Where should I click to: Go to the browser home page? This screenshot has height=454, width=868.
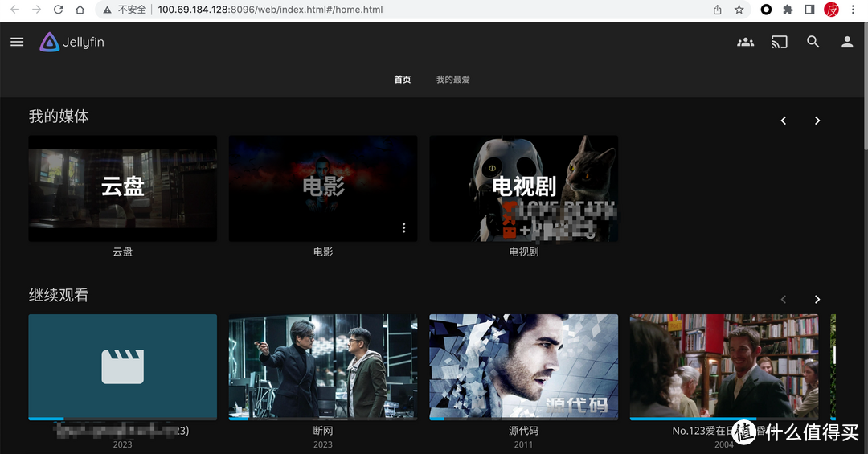click(x=80, y=10)
